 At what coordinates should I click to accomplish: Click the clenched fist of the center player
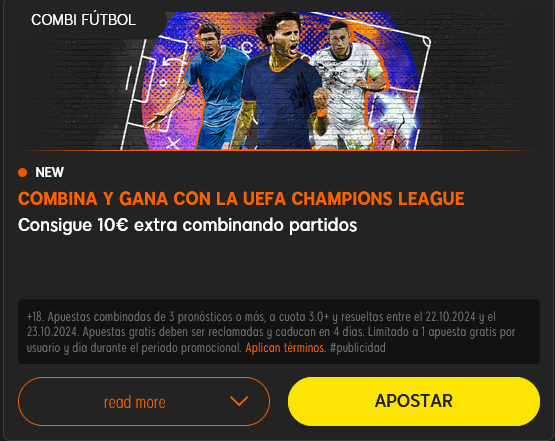(x=321, y=98)
